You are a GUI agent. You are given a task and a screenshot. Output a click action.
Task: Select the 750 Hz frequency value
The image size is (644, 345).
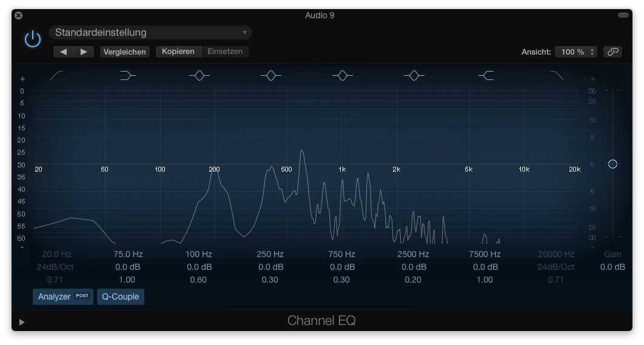342,254
